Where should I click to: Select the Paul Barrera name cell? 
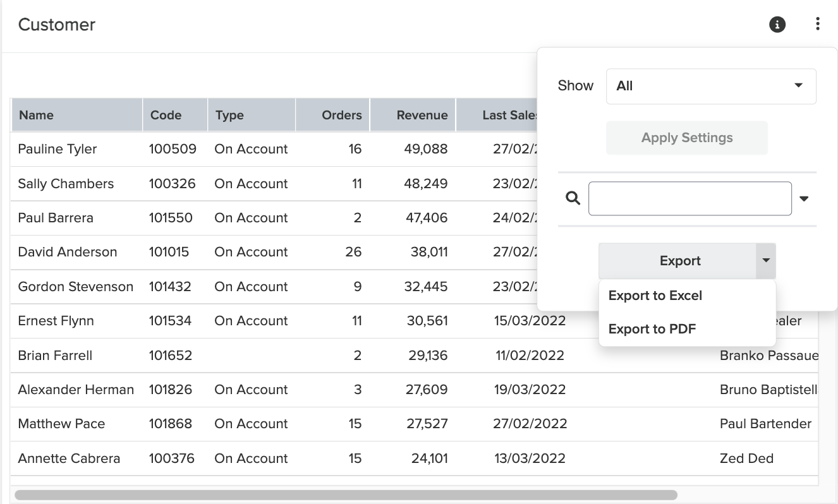pyautogui.click(x=56, y=218)
